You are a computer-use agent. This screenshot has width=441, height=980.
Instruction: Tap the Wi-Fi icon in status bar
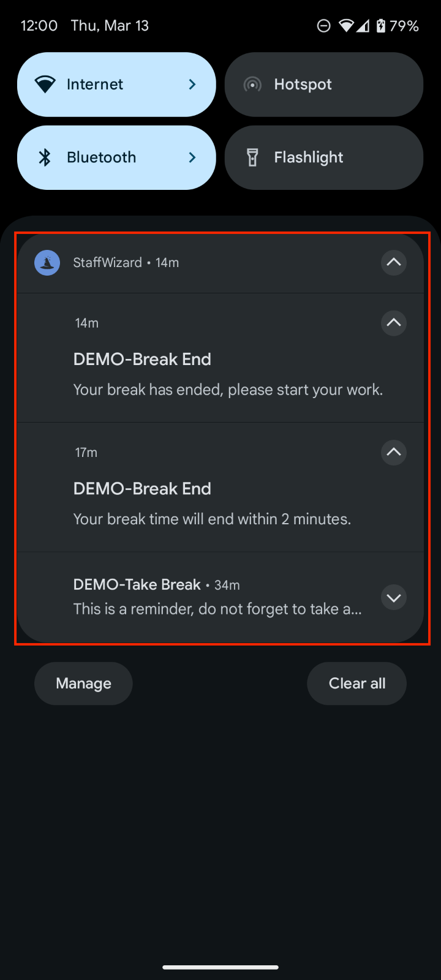(x=346, y=26)
